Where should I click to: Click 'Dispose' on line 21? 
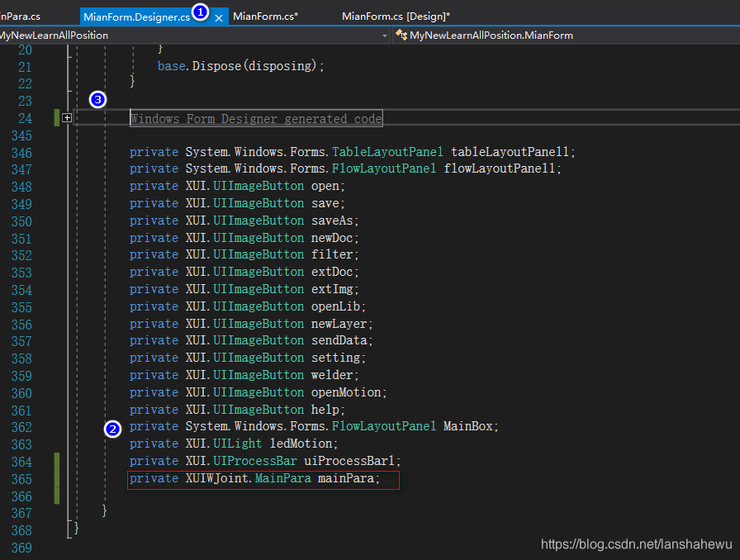216,65
